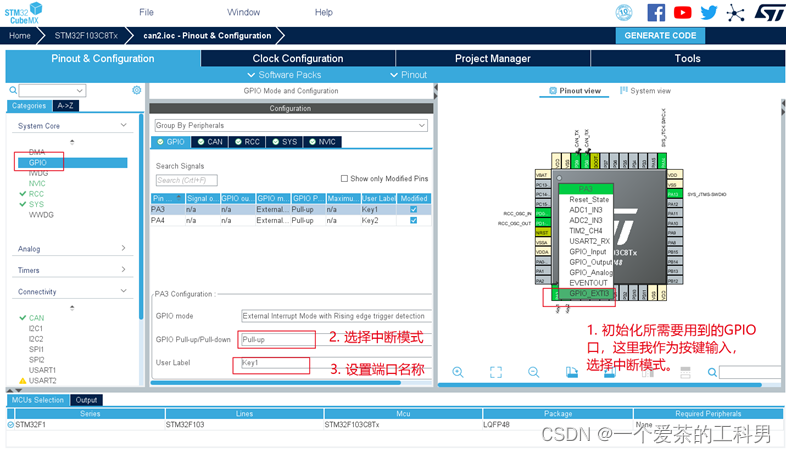Select the NRST pin on the chip
Screen dimensions: 786x453
click(542, 233)
